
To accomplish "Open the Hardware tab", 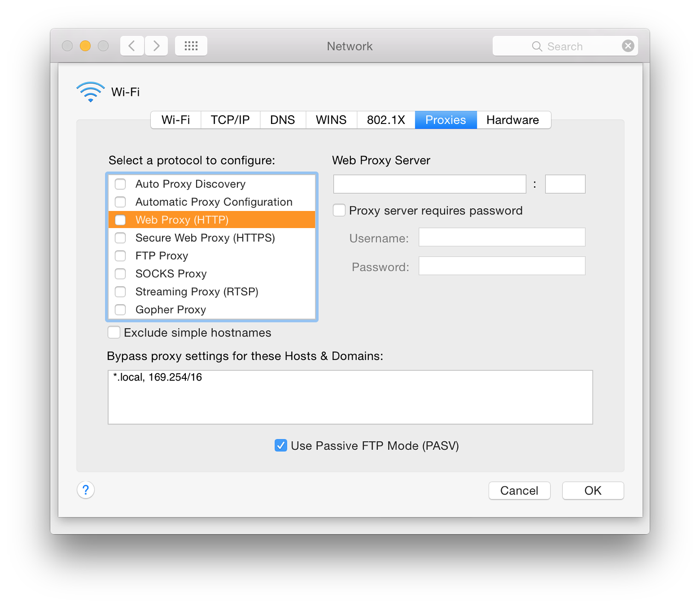I will (513, 120).
